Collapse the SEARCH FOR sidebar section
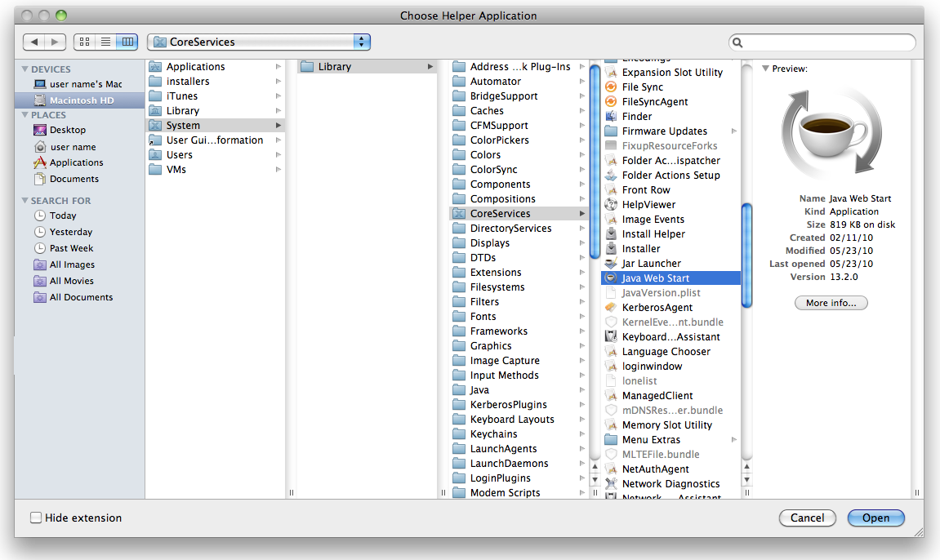The image size is (940, 560). [x=25, y=200]
